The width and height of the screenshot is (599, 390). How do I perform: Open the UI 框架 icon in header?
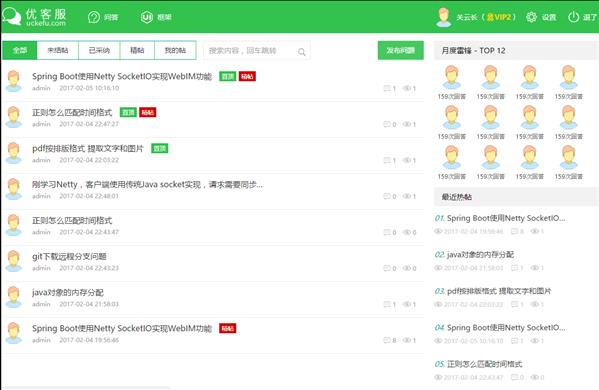pyautogui.click(x=147, y=17)
